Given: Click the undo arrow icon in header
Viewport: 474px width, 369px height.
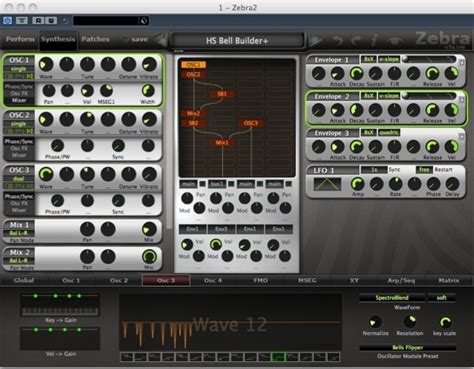Looking at the screenshot, I should [338, 41].
